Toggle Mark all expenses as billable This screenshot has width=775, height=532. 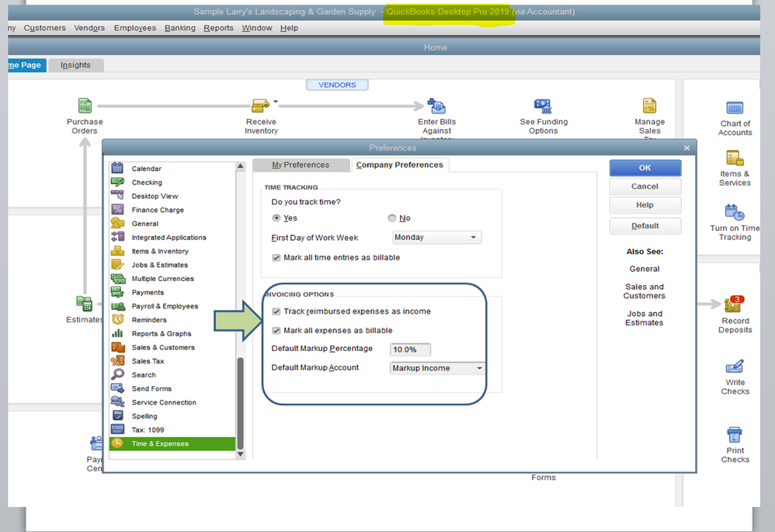(x=276, y=330)
